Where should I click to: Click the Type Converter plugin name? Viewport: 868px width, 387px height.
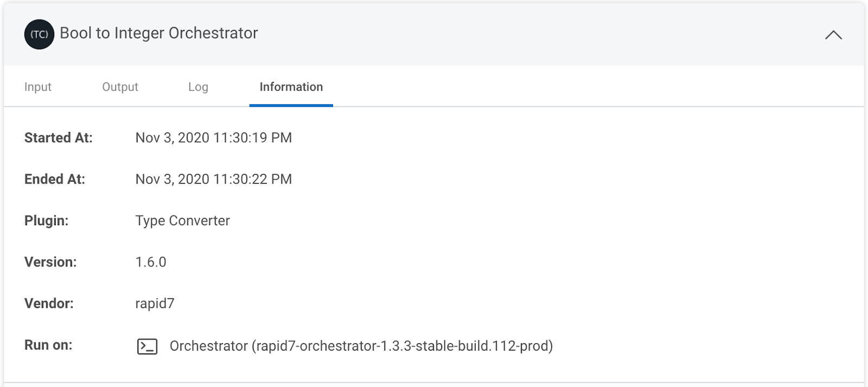(x=182, y=221)
